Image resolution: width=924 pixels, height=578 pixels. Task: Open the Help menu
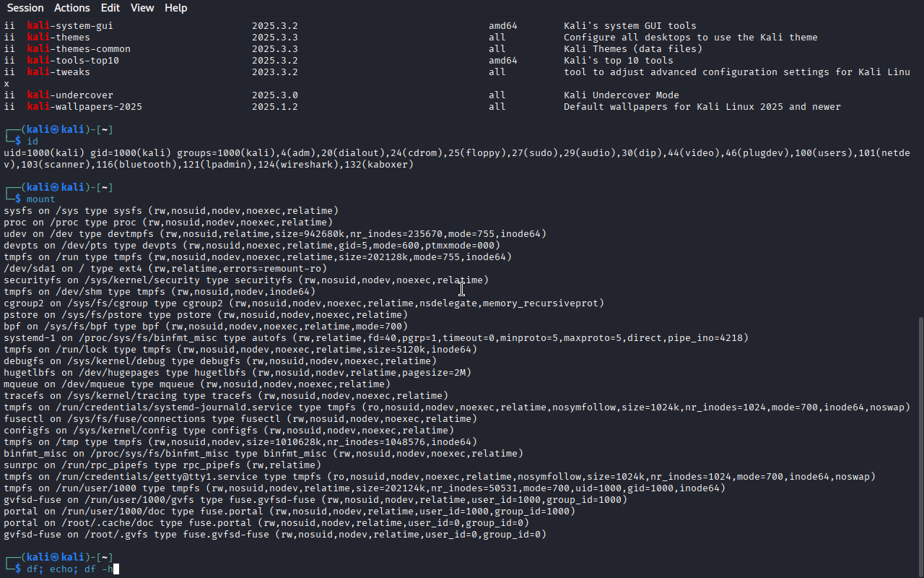pos(175,8)
